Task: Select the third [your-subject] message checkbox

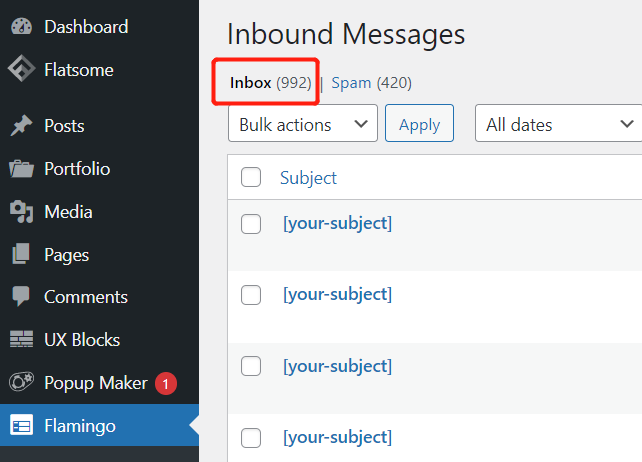Action: pos(251,367)
